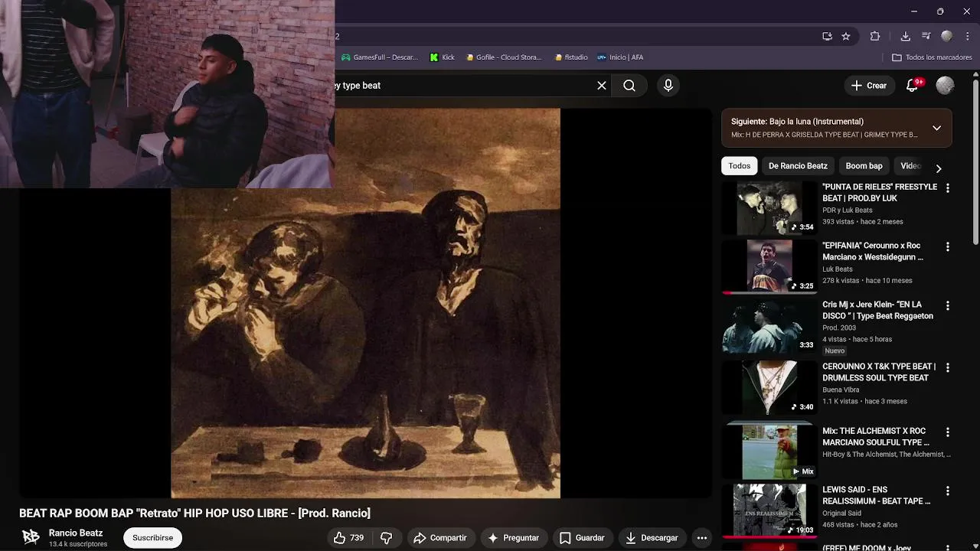Click 13.4 k suscriptores text
The height and width of the screenshot is (551, 980).
tap(78, 544)
